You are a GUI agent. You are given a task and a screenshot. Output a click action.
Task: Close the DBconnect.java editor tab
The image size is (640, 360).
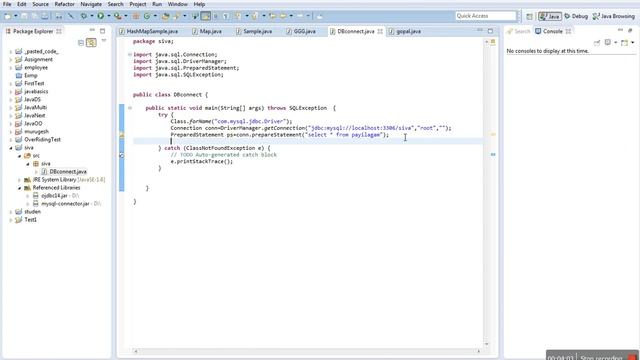380,31
